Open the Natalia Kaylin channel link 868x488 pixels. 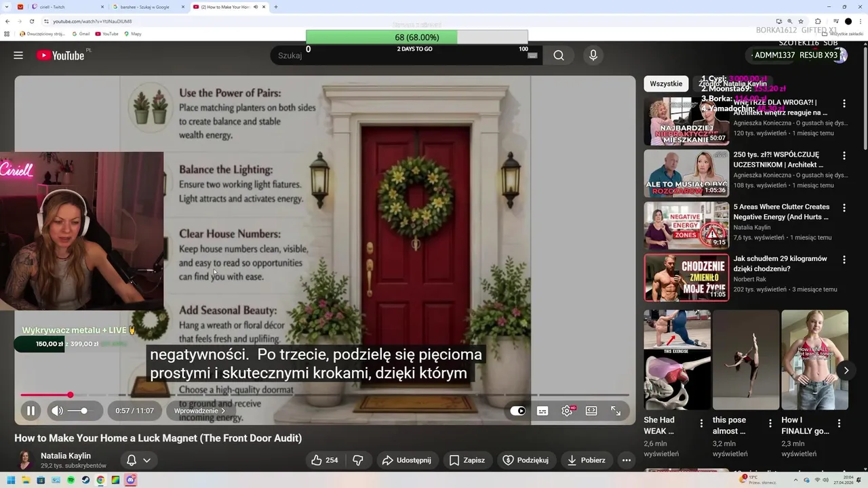pos(66,455)
